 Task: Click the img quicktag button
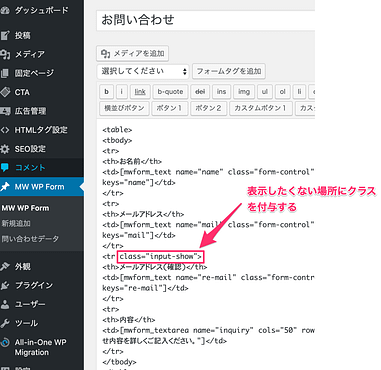coord(244,91)
